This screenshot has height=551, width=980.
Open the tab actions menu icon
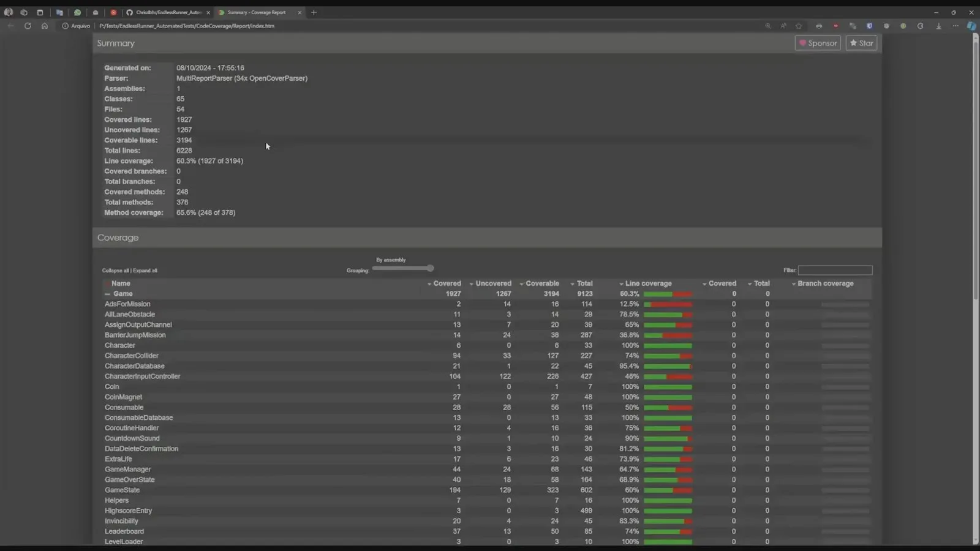[40, 12]
